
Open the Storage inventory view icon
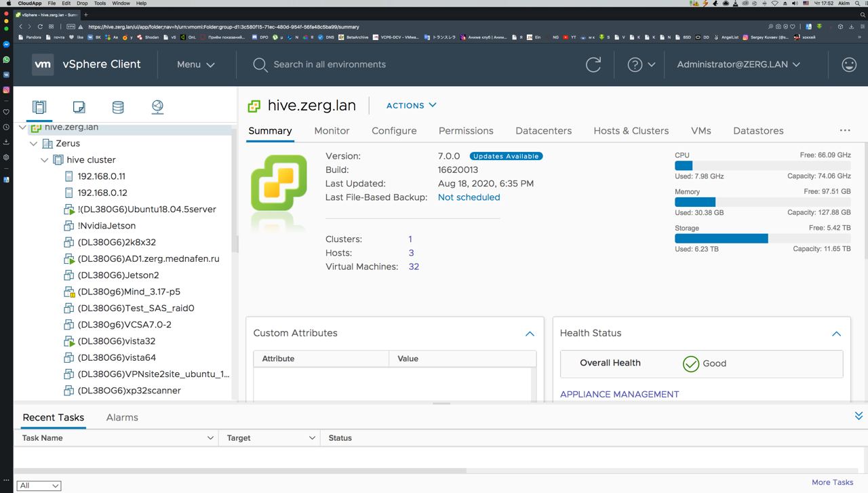pos(118,107)
